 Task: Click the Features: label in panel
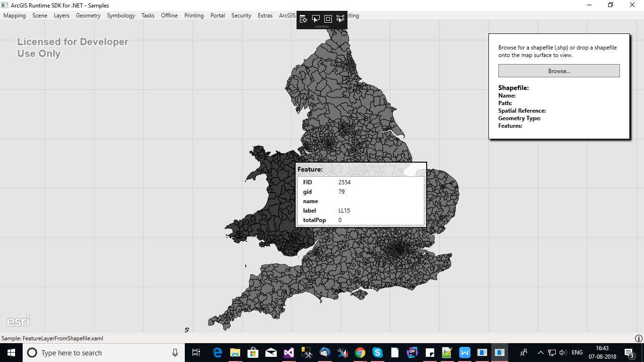tap(510, 126)
